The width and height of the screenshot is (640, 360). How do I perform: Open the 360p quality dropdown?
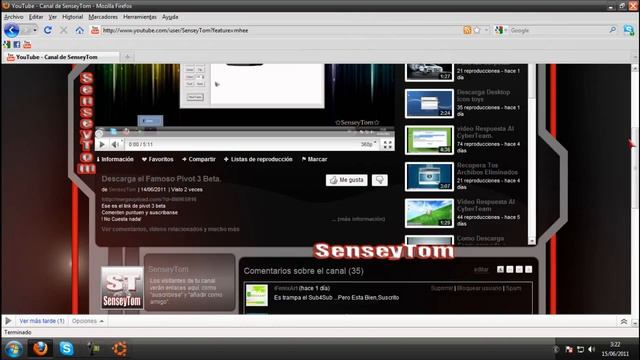(368, 144)
